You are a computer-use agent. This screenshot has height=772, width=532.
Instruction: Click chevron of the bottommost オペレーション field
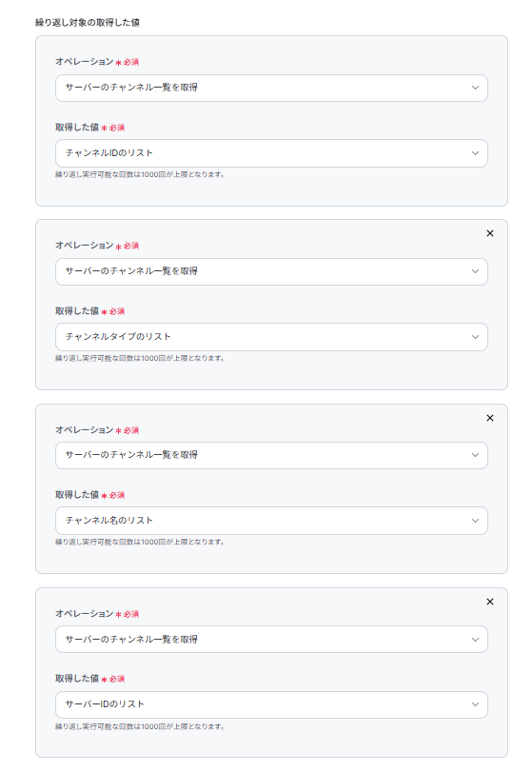click(475, 639)
